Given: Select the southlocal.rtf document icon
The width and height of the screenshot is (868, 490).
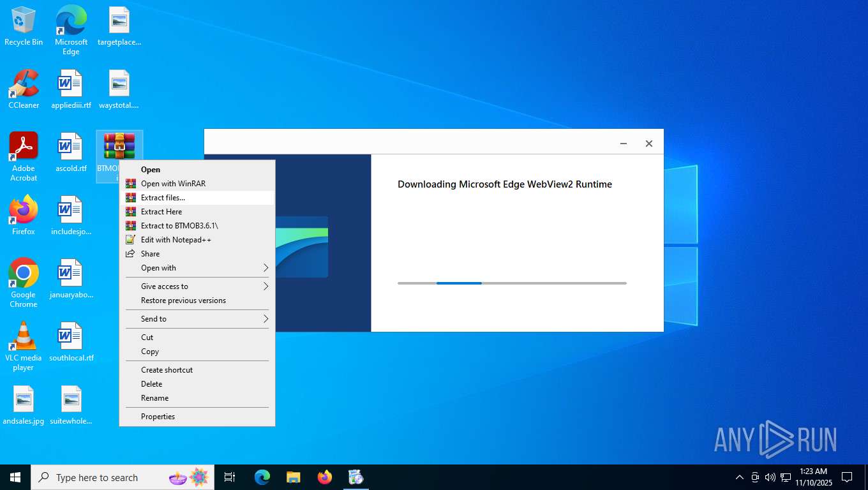Looking at the screenshot, I should click(71, 342).
